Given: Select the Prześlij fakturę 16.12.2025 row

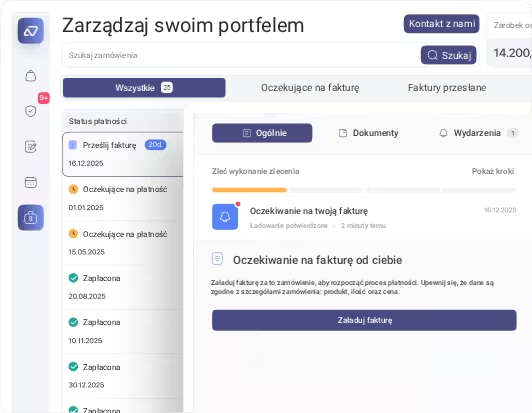Looking at the screenshot, I should (123, 154).
